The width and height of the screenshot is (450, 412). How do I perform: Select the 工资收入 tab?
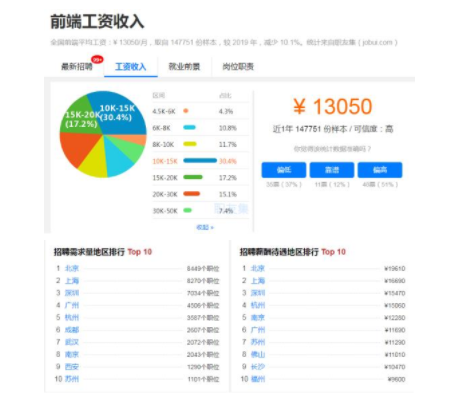(x=131, y=67)
